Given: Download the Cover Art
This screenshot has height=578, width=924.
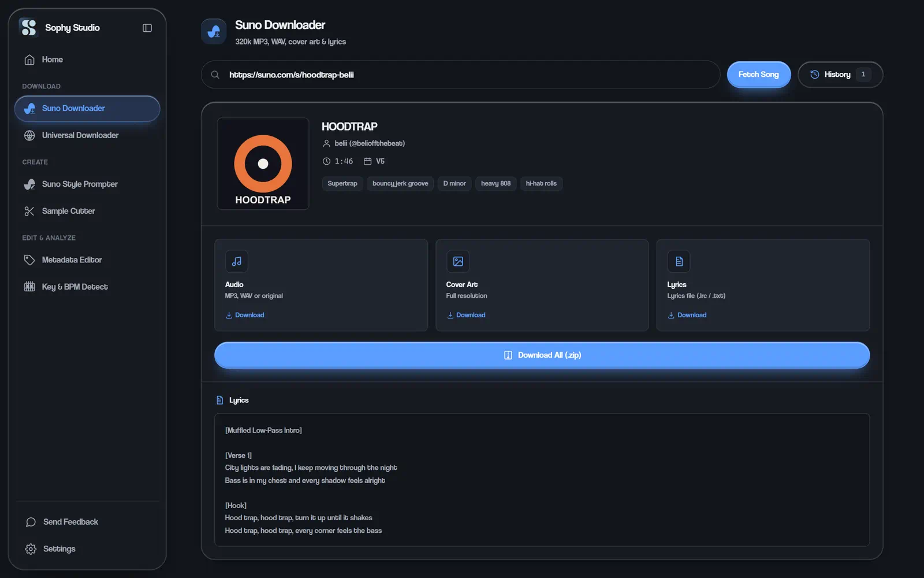Looking at the screenshot, I should [x=466, y=315].
